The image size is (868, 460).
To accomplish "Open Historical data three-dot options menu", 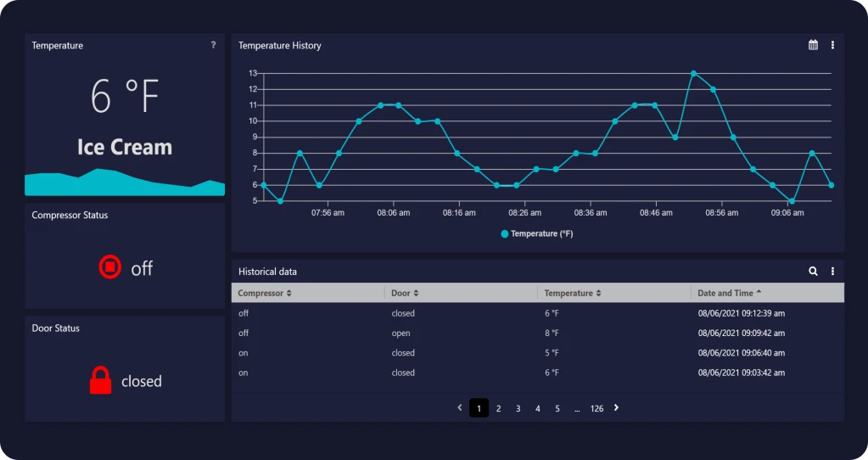I will pyautogui.click(x=832, y=272).
